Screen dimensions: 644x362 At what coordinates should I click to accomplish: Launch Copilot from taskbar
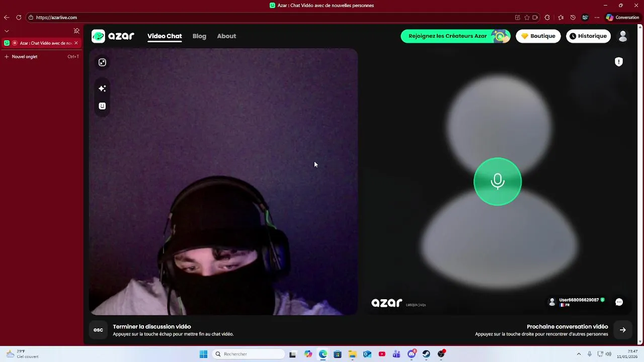(308, 354)
